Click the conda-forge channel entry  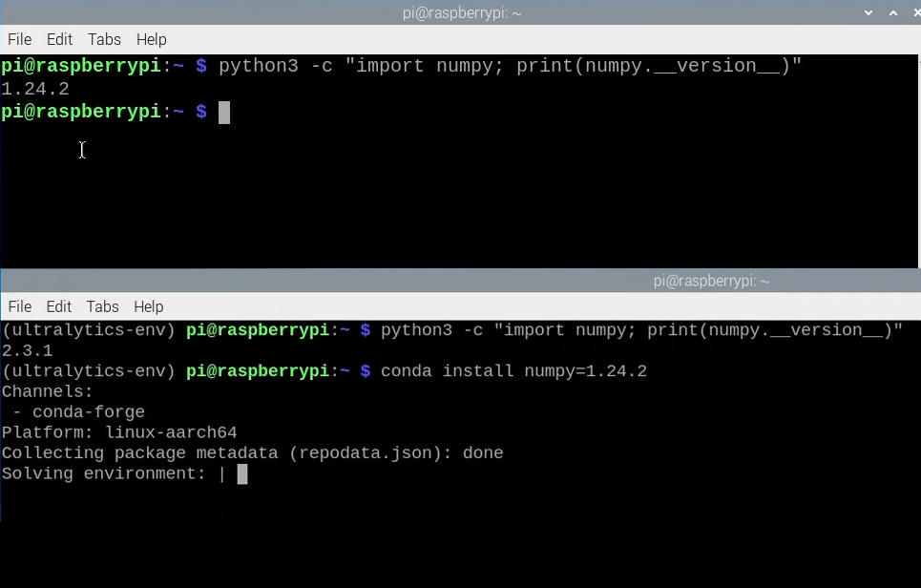[88, 411]
